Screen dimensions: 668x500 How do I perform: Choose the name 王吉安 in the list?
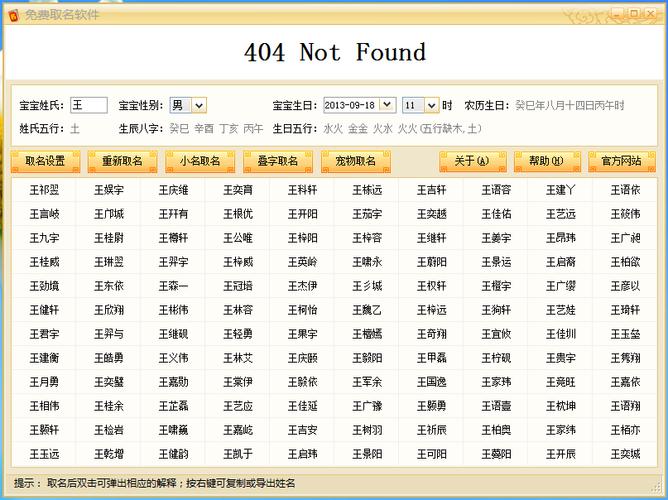click(x=302, y=430)
